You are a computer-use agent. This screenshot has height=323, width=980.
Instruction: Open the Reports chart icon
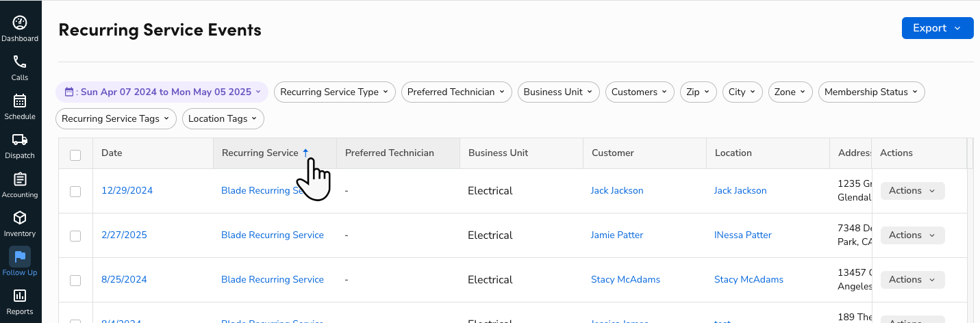(20, 296)
